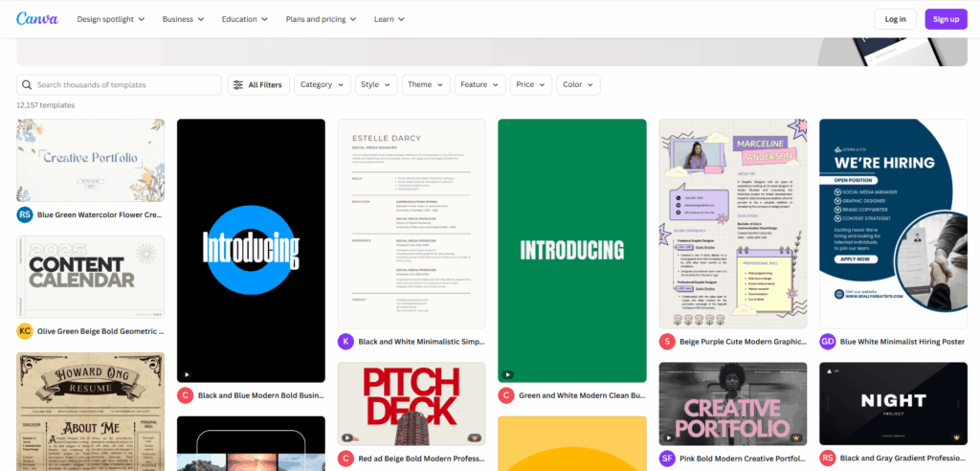Open the Plans and pricing menu

pos(322,19)
